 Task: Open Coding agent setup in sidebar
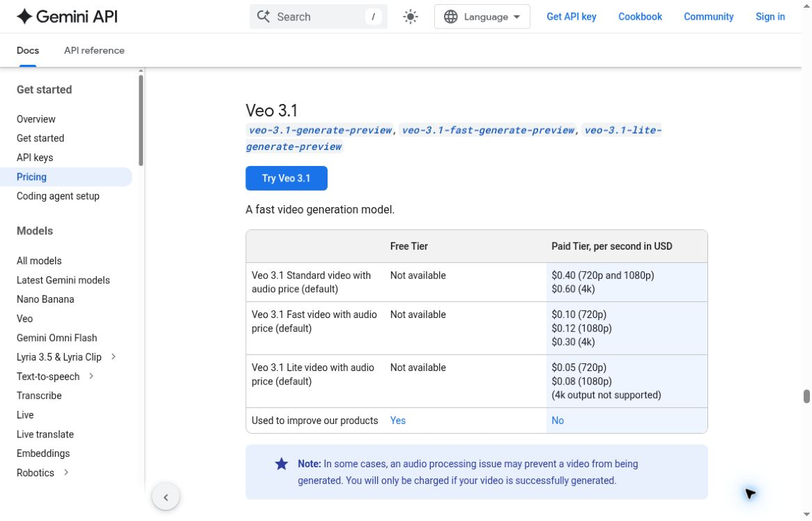coord(58,196)
